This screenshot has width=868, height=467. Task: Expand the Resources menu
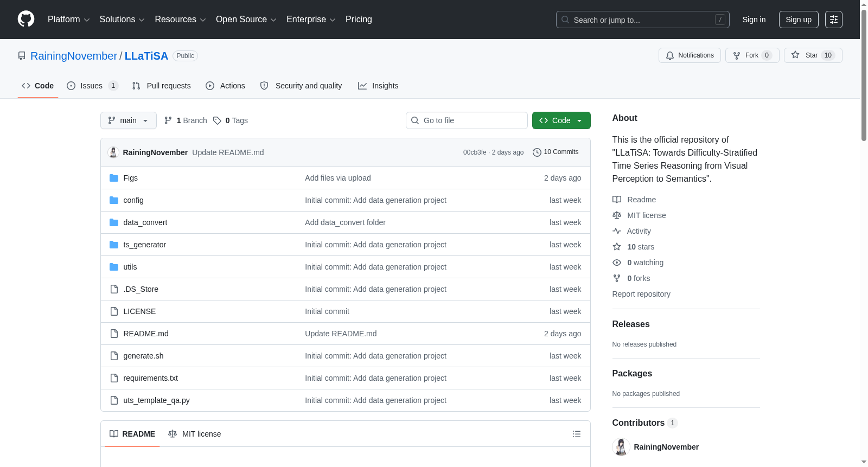coord(180,20)
